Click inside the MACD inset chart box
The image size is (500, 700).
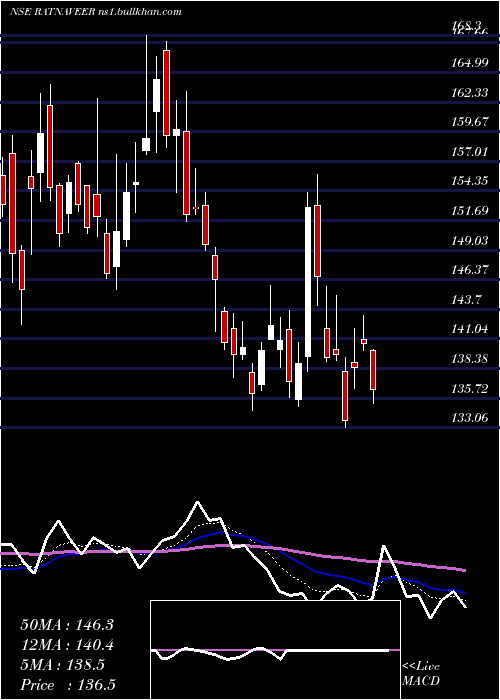point(275,650)
